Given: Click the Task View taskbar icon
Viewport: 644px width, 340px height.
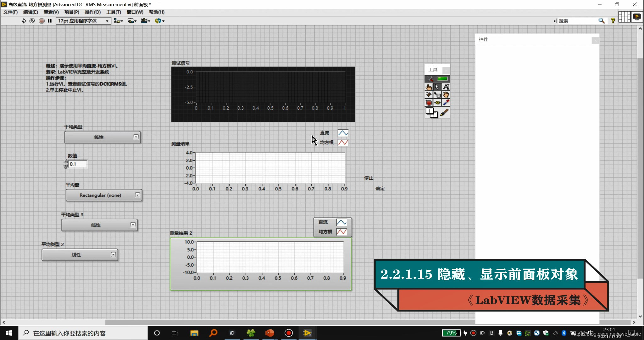Looking at the screenshot, I should tap(175, 333).
